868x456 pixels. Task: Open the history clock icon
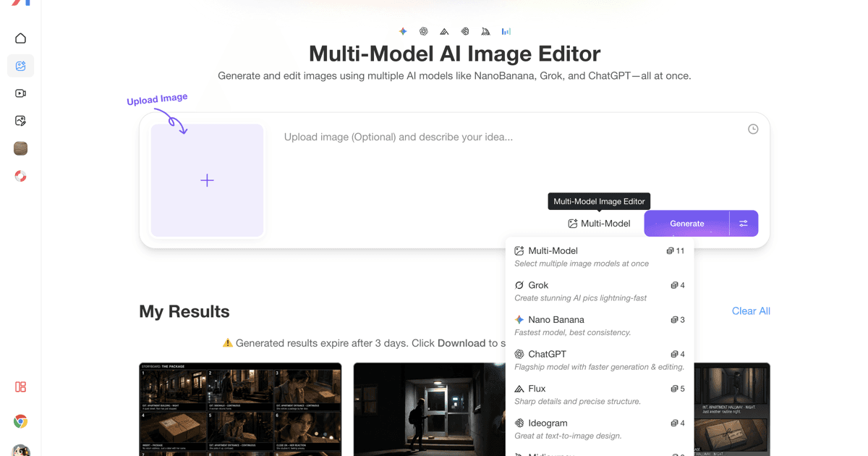(753, 129)
